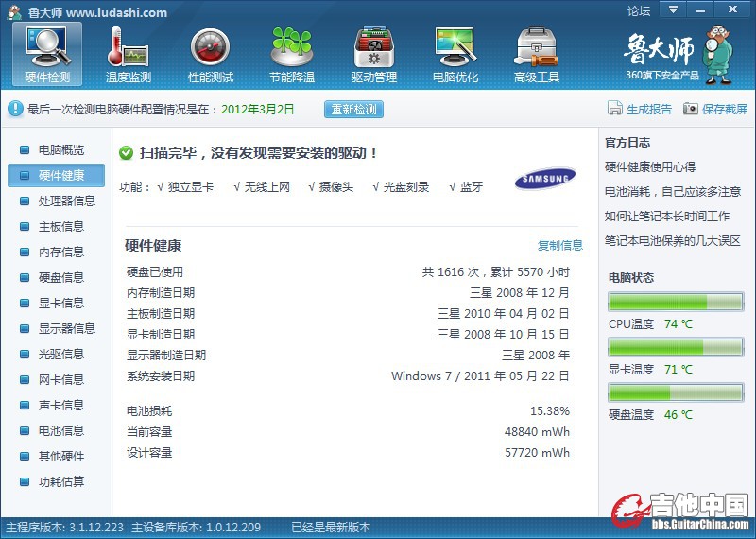
Task: Open the 电脑优化 computer optimization section
Action: (x=455, y=55)
